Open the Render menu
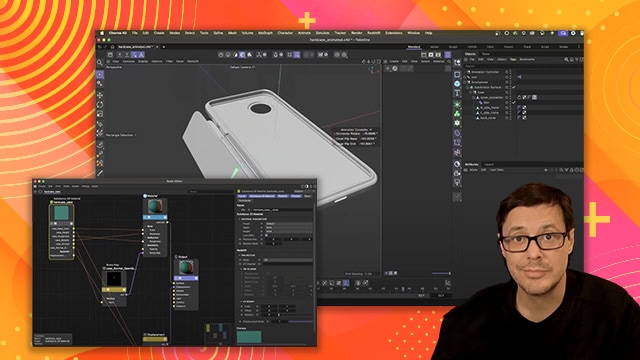640x360 pixels. click(x=356, y=33)
